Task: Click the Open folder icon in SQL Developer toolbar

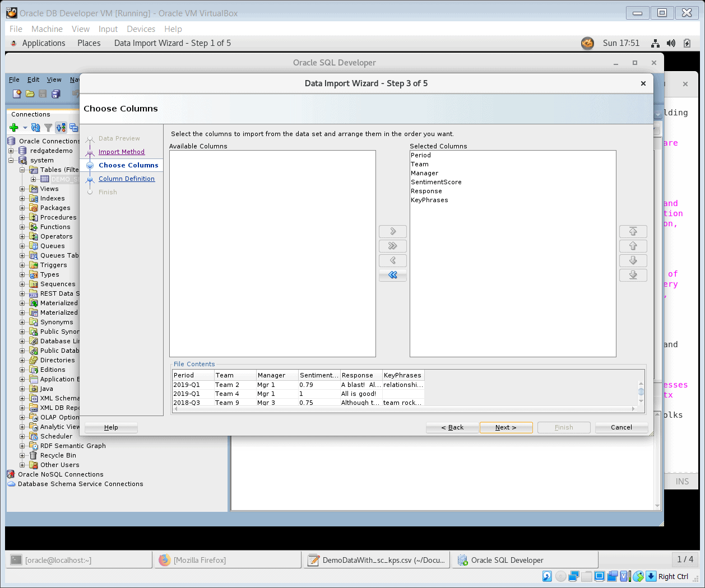Action: 30,94
